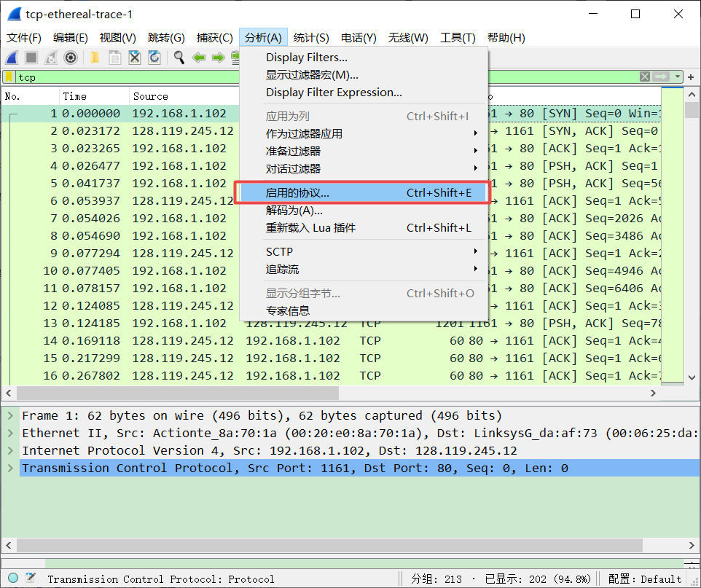Reload the capture file
Screen dimensions: 701x588
pyautogui.click(x=154, y=58)
